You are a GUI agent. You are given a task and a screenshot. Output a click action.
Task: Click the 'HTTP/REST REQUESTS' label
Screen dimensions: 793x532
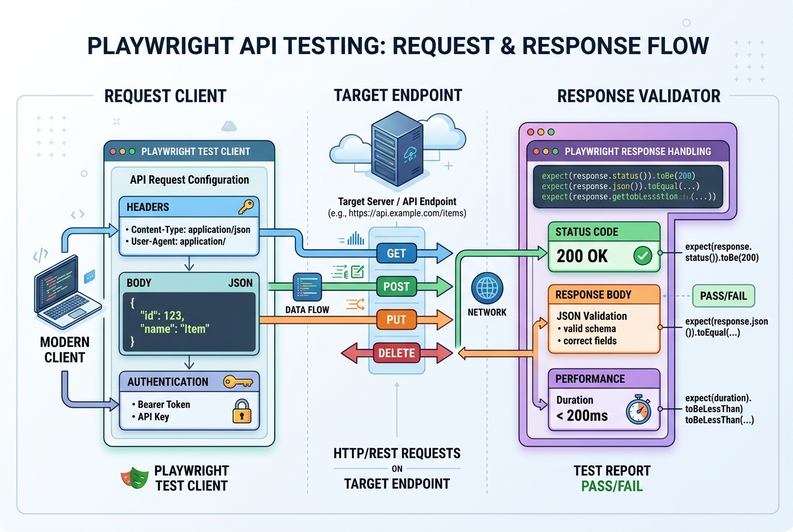[x=396, y=453]
